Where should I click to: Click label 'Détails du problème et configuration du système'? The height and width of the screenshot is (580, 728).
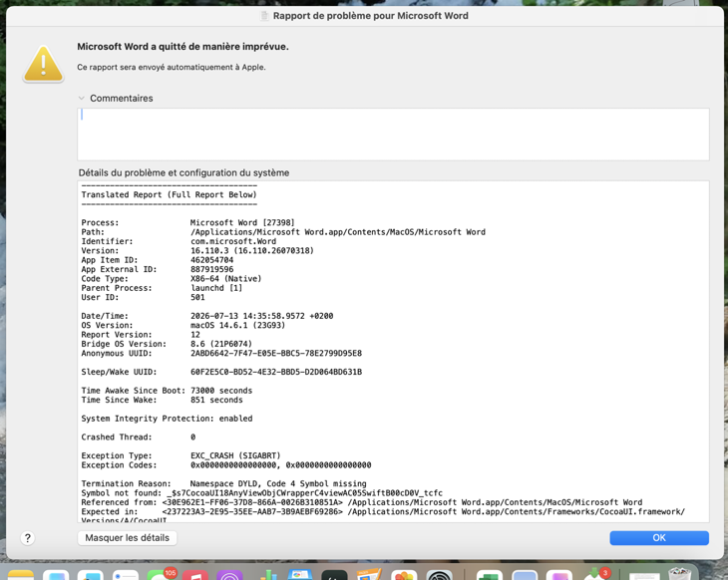[183, 172]
